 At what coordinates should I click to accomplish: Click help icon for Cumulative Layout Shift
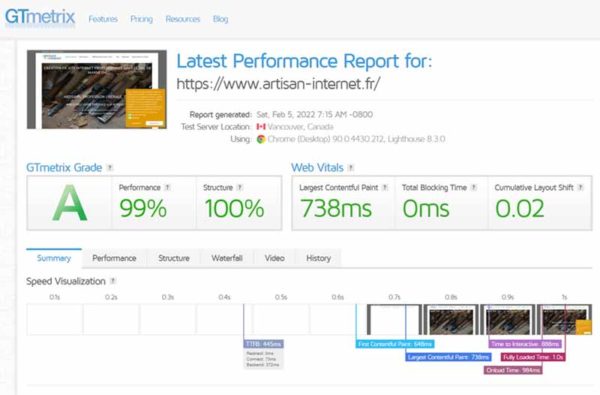pyautogui.click(x=580, y=188)
